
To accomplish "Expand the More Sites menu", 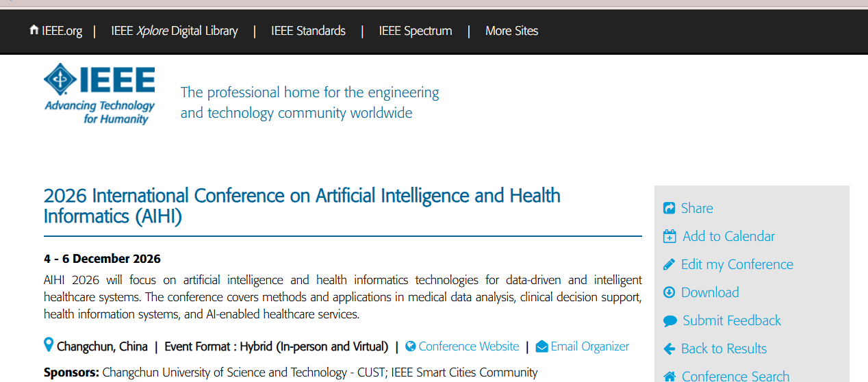I will tap(511, 31).
